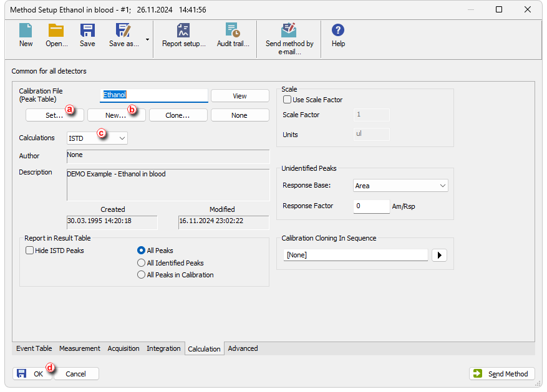Click inside the Response Factor field

[x=371, y=206]
